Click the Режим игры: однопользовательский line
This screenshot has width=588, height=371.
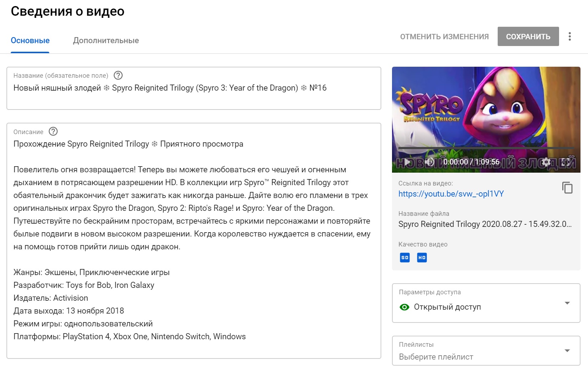click(83, 324)
